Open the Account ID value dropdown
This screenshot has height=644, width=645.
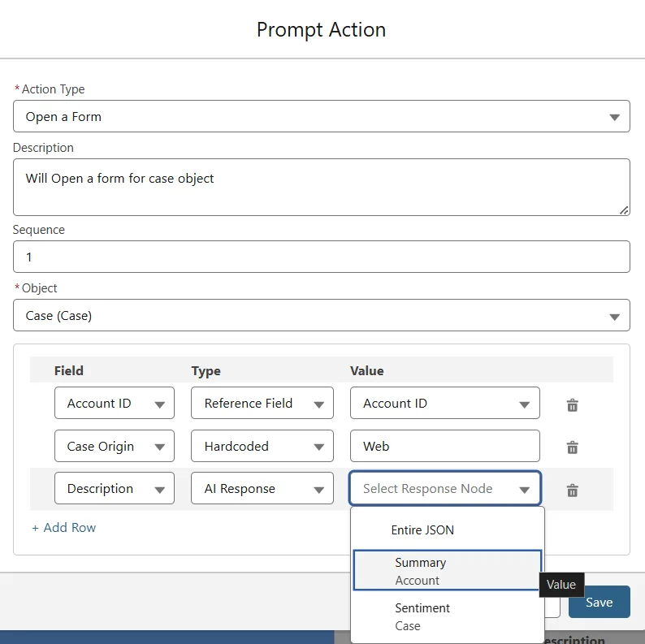[x=444, y=404]
